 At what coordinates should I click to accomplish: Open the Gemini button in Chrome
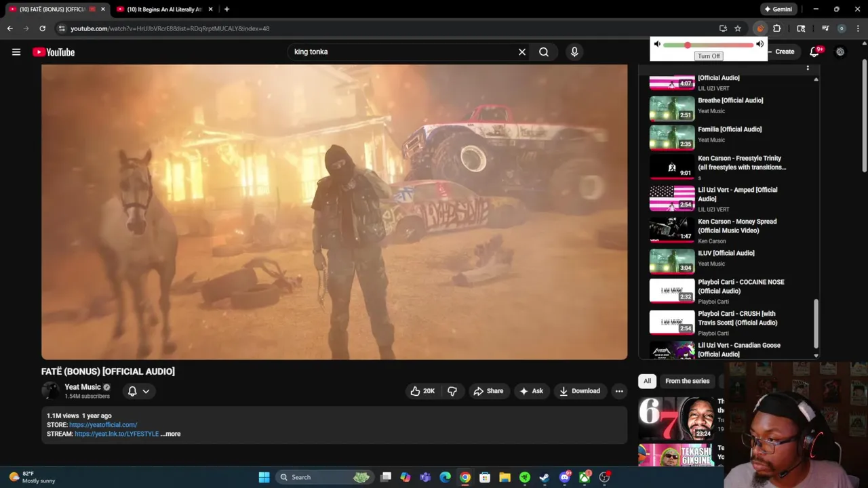[x=778, y=9]
